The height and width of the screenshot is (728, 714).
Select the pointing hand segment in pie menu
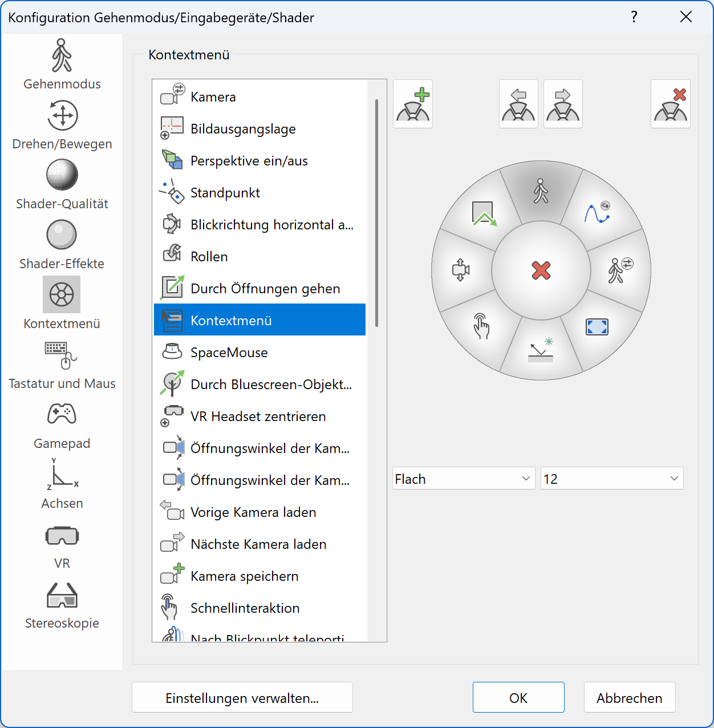click(x=481, y=326)
